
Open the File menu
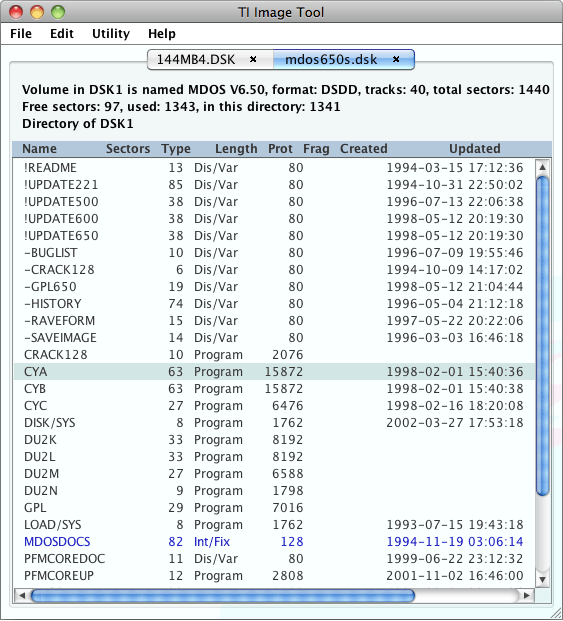[x=21, y=34]
